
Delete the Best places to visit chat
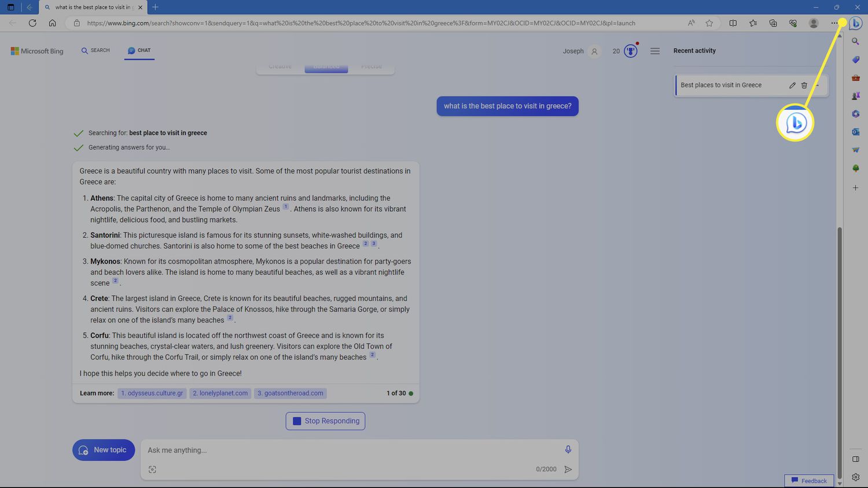tap(804, 85)
